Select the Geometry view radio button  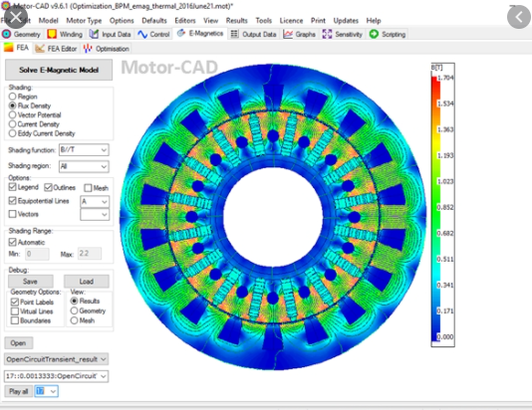74,310
